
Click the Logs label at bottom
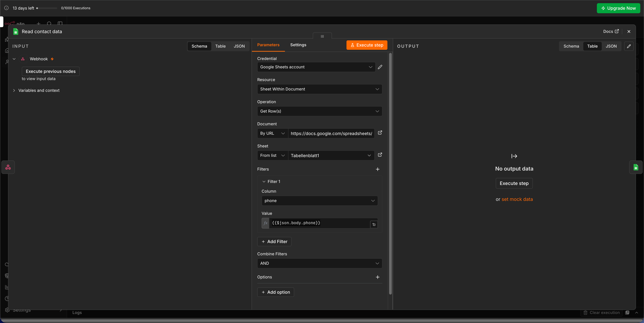77,312
